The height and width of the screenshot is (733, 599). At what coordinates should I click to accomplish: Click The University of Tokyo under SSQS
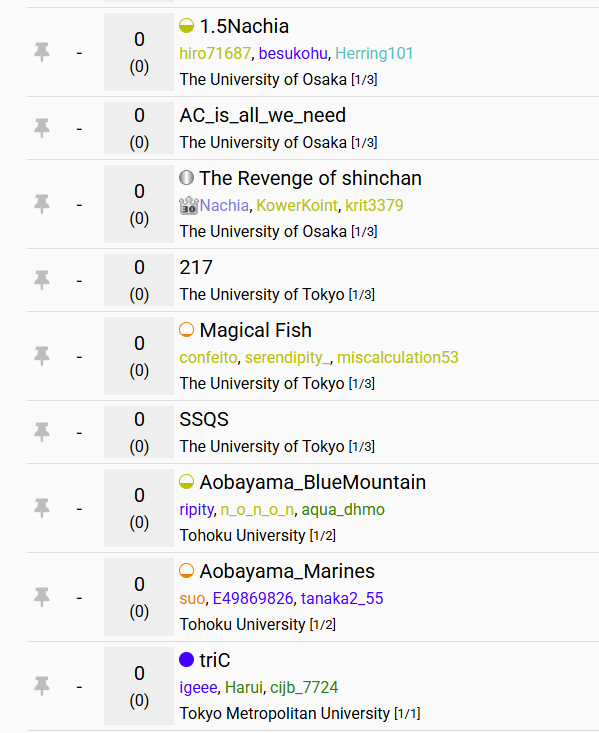[x=262, y=446]
